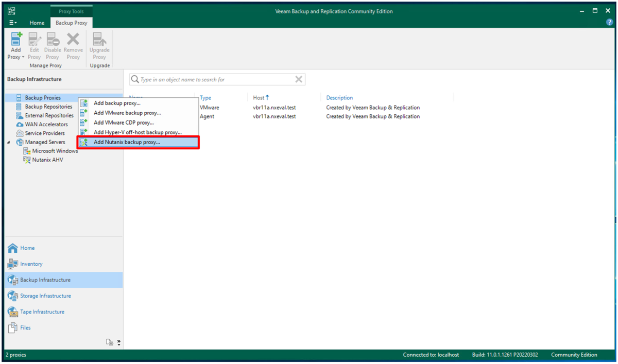Sort by the Type column header
The width and height of the screenshot is (618, 364).
click(x=205, y=98)
